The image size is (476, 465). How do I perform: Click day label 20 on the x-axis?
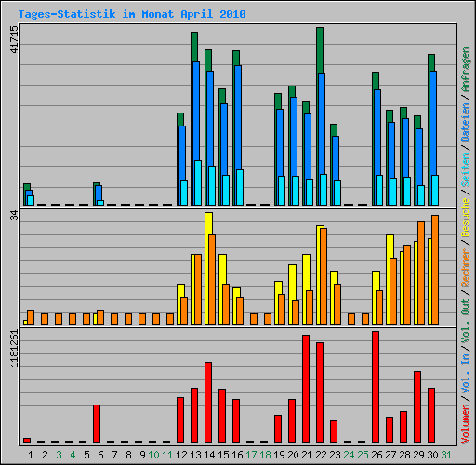tap(293, 455)
